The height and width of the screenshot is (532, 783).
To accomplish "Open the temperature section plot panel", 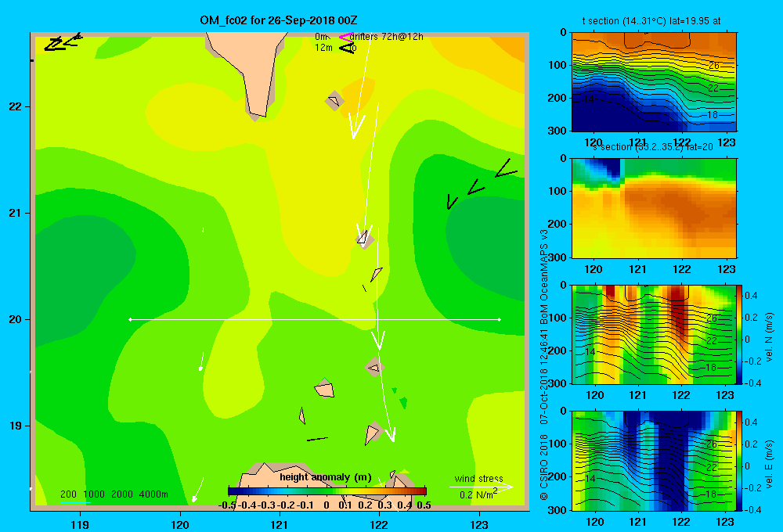I will point(654,82).
